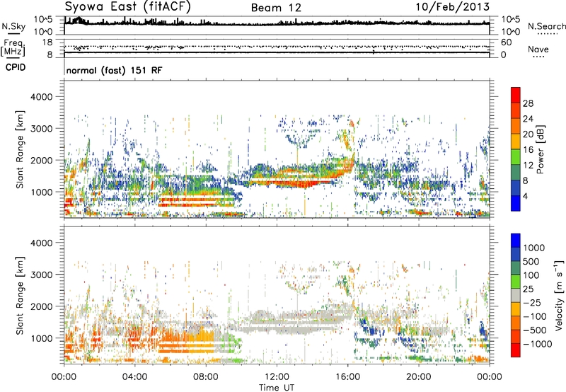Click the '16:00' time axis label
This screenshot has height=392, width=566.
(347, 377)
